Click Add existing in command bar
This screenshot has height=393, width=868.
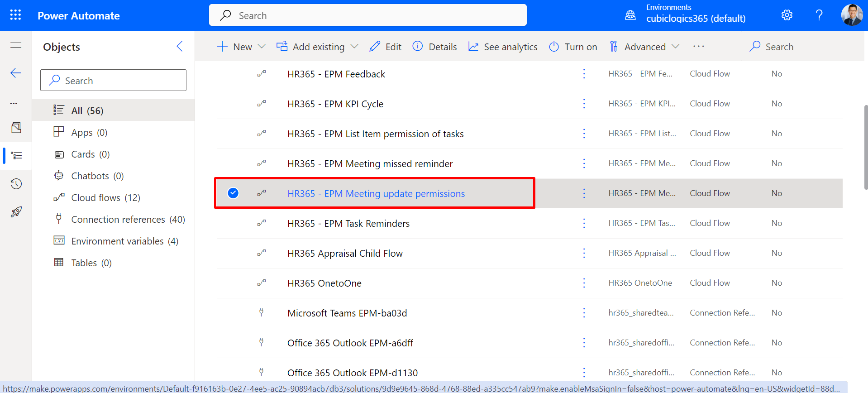coord(310,47)
